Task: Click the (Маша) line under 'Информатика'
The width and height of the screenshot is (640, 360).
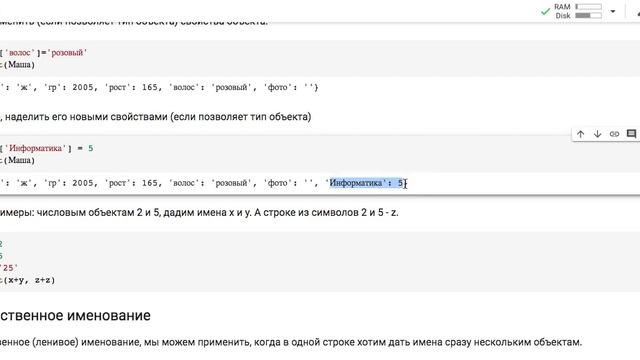Action: 17,160
